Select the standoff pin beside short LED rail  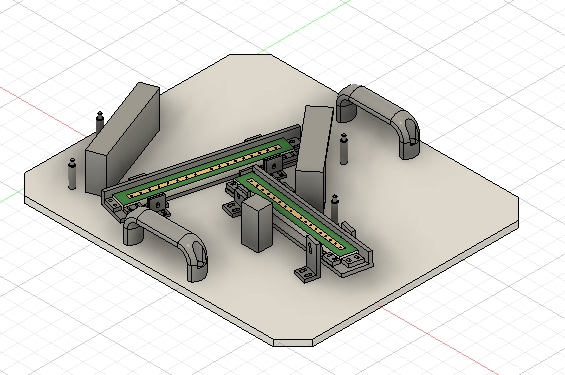pyautogui.click(x=335, y=208)
